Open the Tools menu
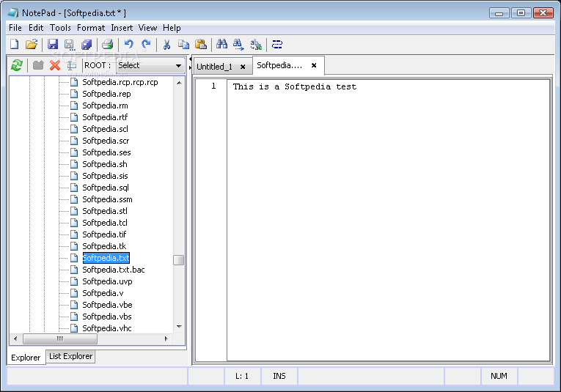 click(60, 28)
